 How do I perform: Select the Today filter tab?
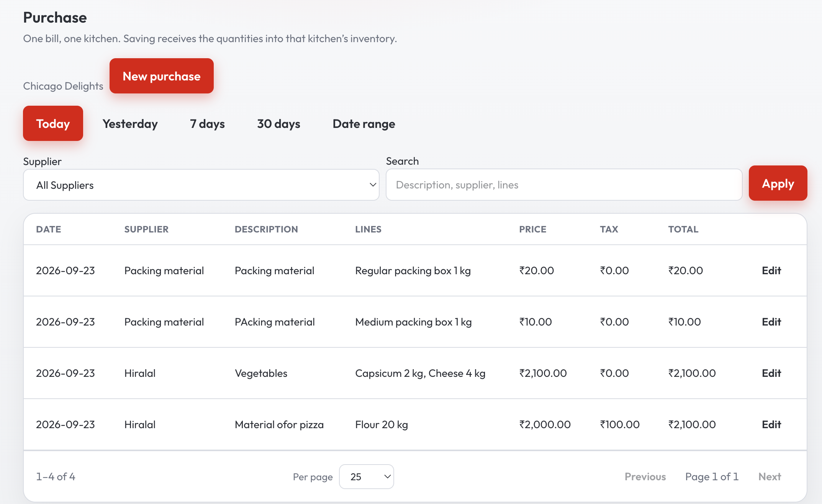coord(53,123)
